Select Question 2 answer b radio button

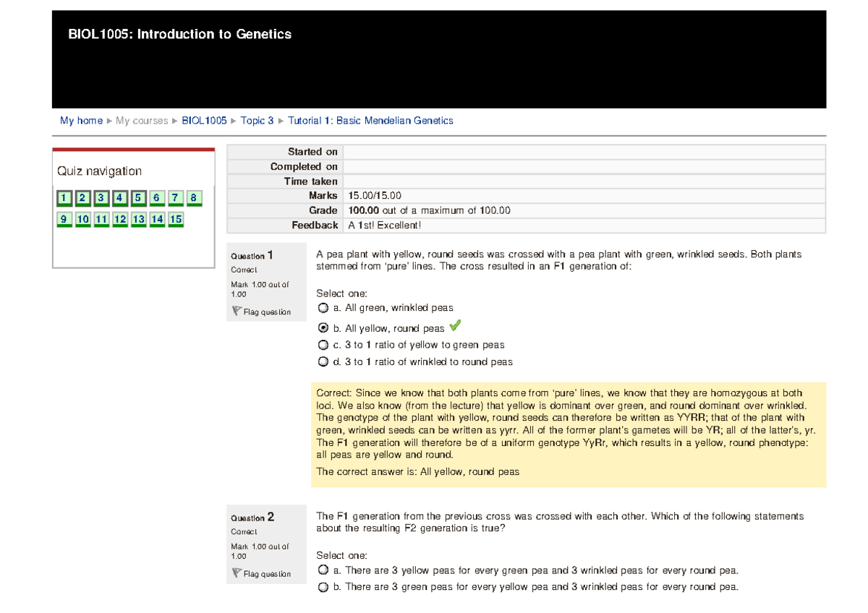click(x=323, y=586)
